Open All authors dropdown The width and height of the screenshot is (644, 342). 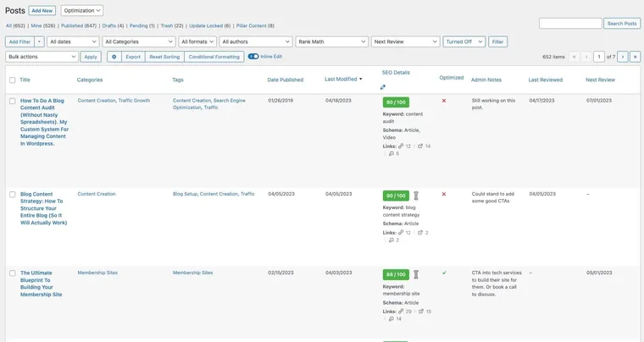pyautogui.click(x=256, y=41)
